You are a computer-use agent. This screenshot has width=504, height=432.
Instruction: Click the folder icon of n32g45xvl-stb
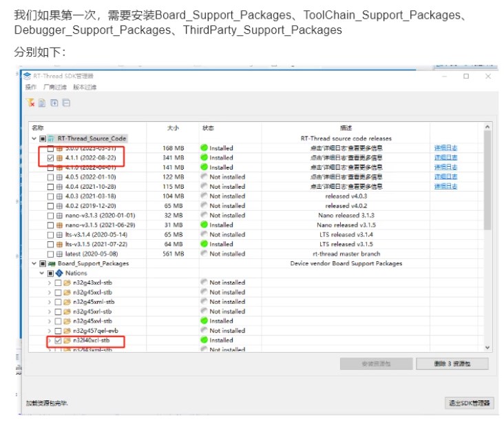point(67,321)
